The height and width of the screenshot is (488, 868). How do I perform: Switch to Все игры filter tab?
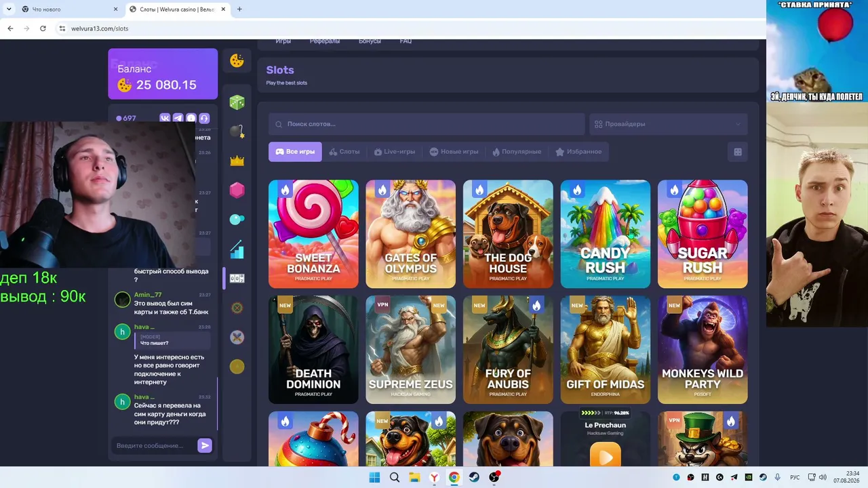(x=295, y=152)
